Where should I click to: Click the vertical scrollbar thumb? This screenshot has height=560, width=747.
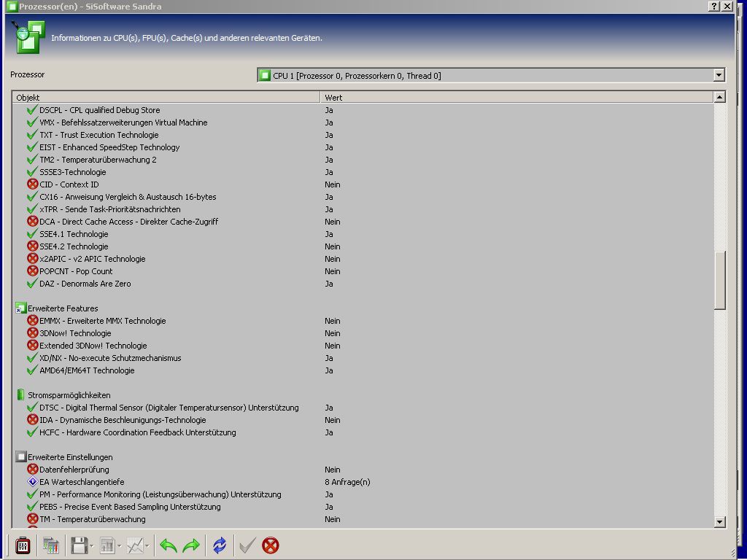point(719,281)
